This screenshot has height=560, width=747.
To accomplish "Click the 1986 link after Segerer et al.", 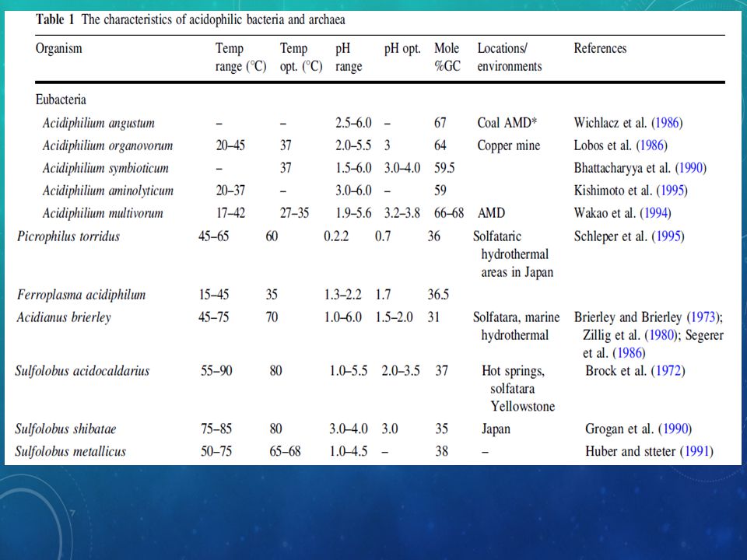I will [629, 353].
